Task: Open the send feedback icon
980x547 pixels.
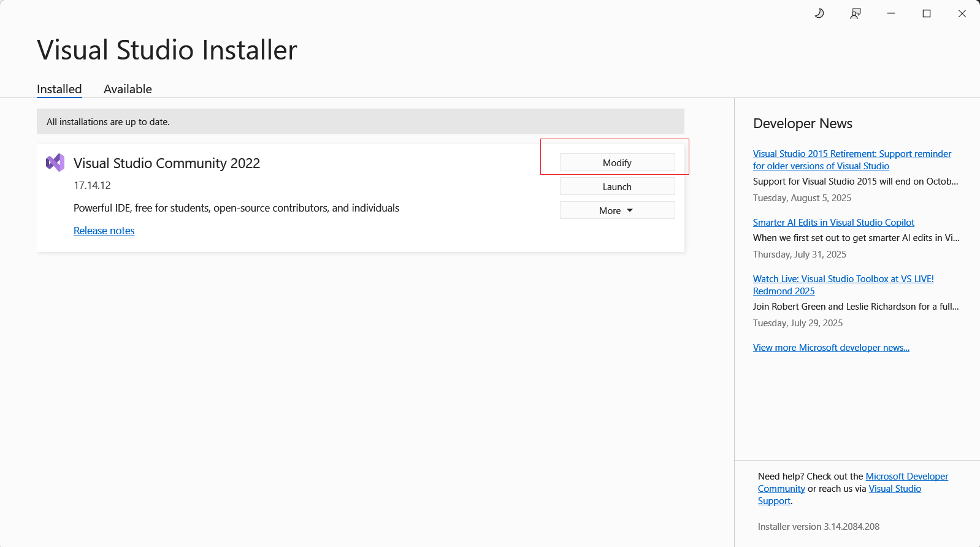Action: coord(856,13)
